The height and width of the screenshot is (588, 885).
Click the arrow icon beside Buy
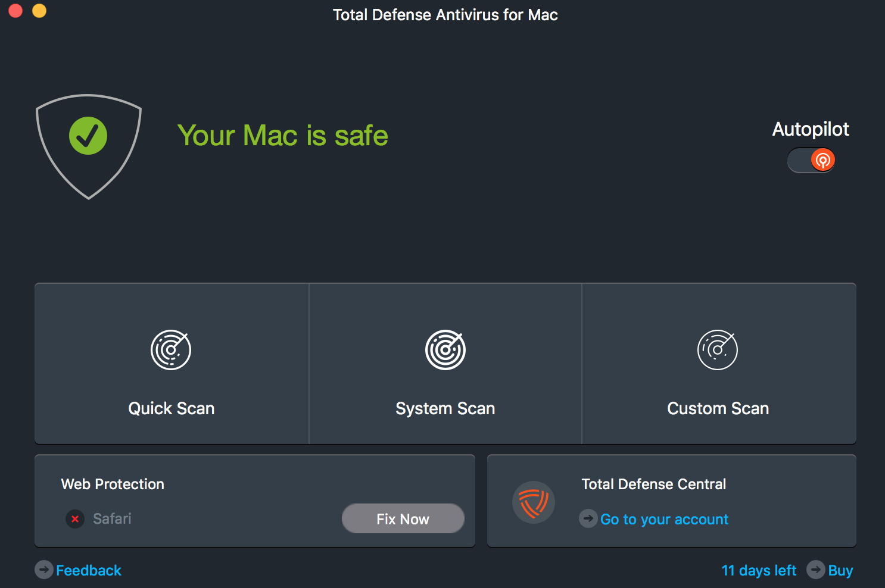(x=816, y=570)
